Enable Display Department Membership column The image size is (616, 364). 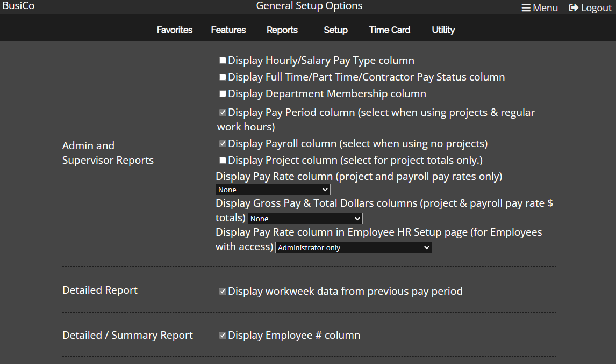click(x=223, y=94)
